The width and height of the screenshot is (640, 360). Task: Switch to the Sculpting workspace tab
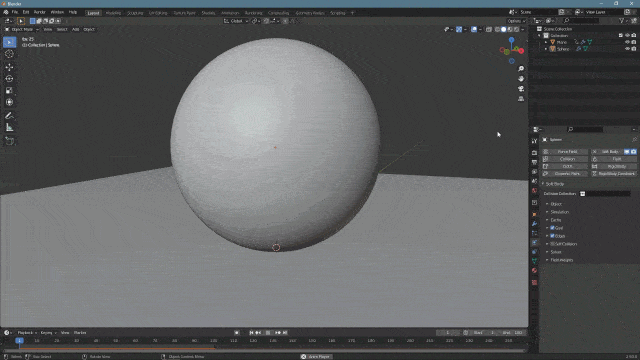pyautogui.click(x=135, y=13)
